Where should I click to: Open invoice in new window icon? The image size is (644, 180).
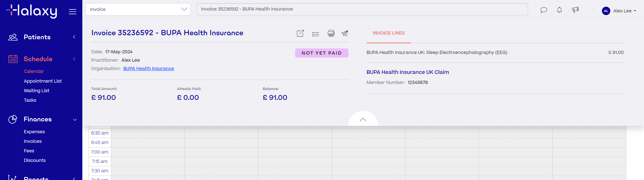[300, 33]
